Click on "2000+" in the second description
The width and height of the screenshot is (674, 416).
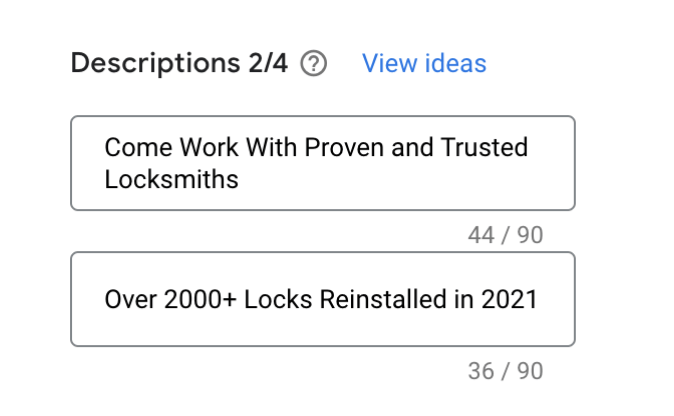pos(199,299)
